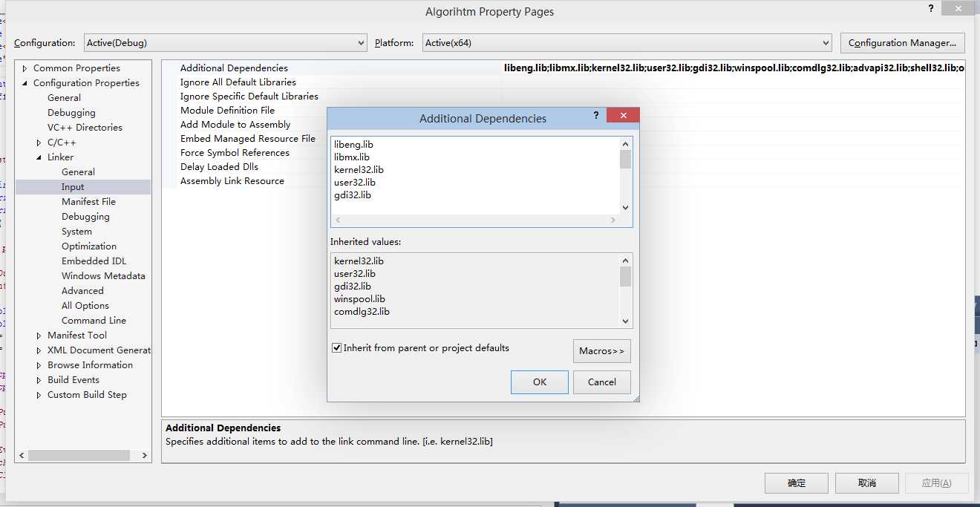Select the Linker Advanced page

[x=82, y=291]
